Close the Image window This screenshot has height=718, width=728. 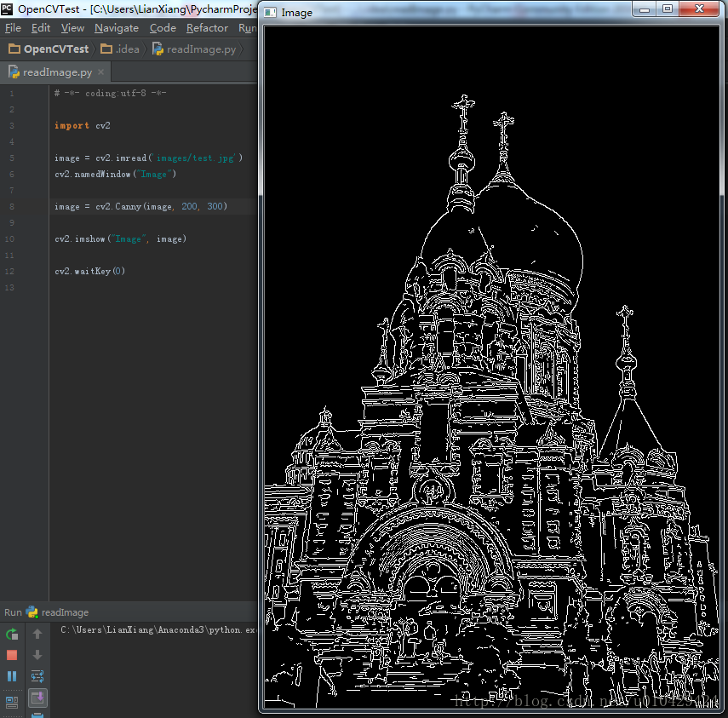[699, 9]
